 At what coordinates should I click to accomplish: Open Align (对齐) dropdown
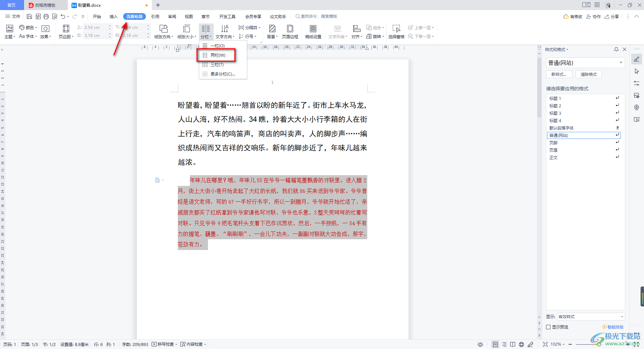(x=357, y=32)
